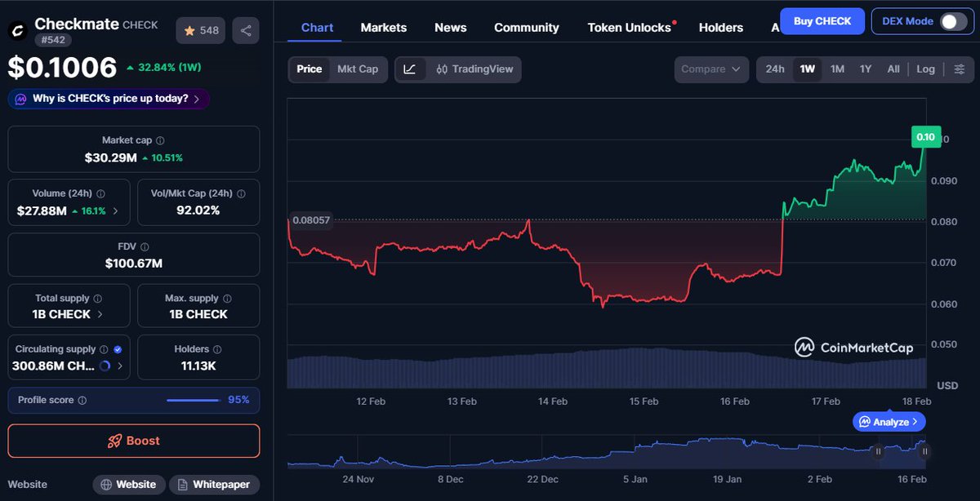
Task: Click the #542 rank badge
Action: [x=54, y=39]
